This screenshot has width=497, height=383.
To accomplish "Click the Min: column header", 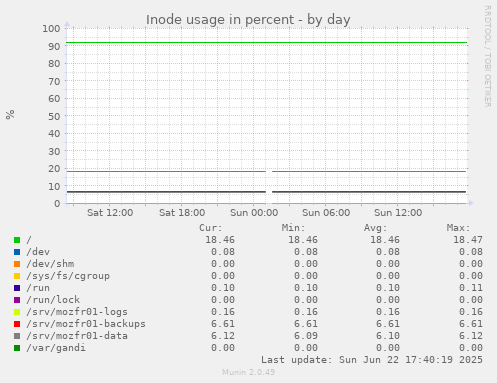I will (x=293, y=228).
